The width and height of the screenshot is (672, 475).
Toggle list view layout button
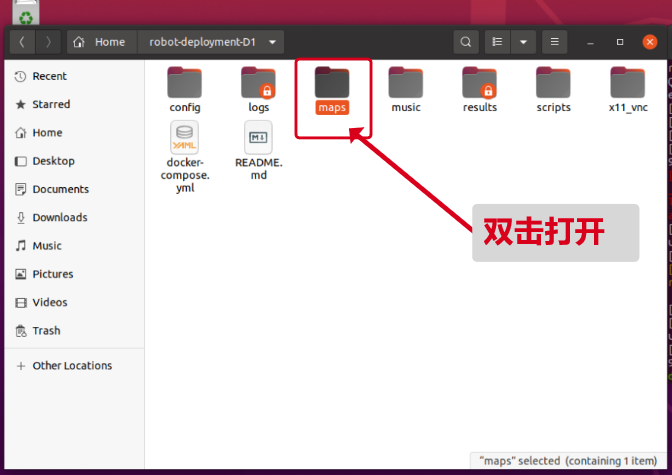point(497,42)
